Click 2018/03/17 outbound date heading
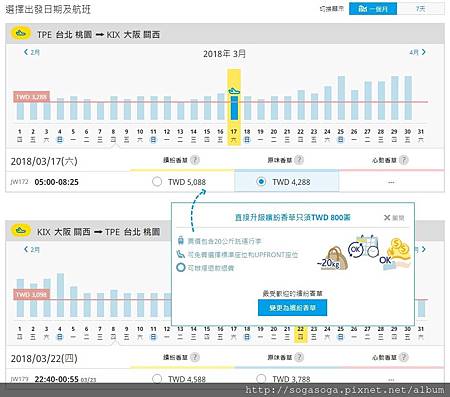Image resolution: width=450 pixels, height=397 pixels. tap(44, 161)
